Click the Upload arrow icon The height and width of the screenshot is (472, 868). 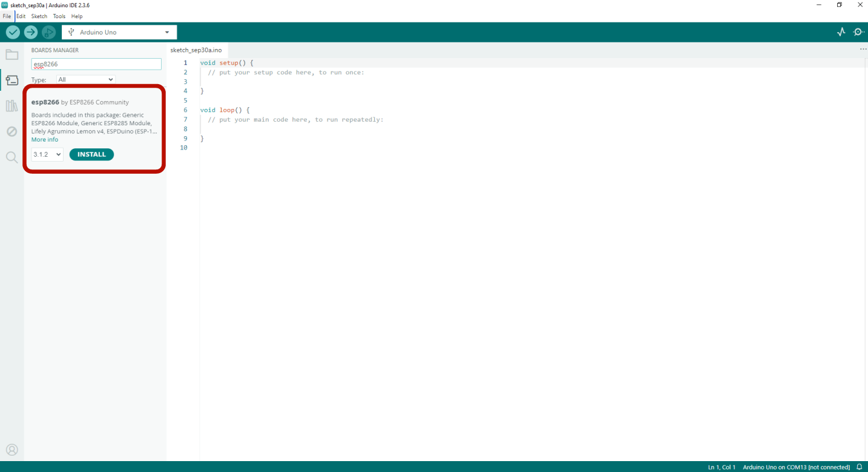(x=31, y=32)
